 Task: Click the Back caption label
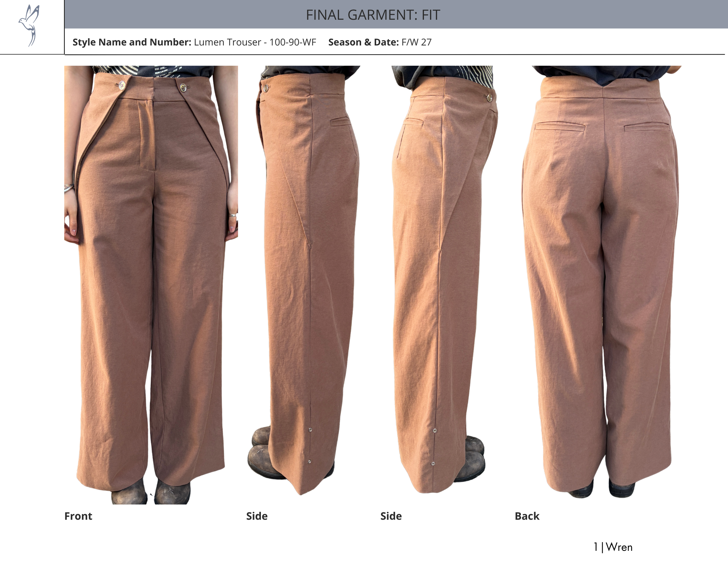(x=527, y=516)
